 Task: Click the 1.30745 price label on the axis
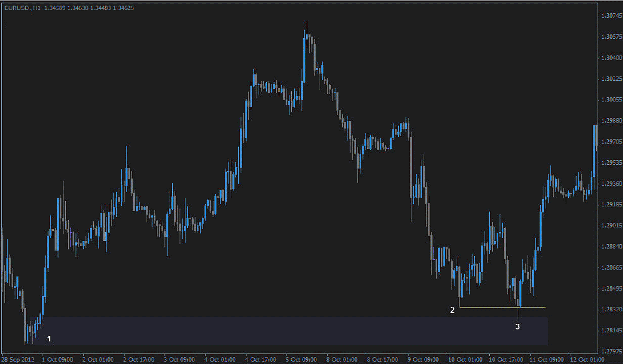[611, 15]
